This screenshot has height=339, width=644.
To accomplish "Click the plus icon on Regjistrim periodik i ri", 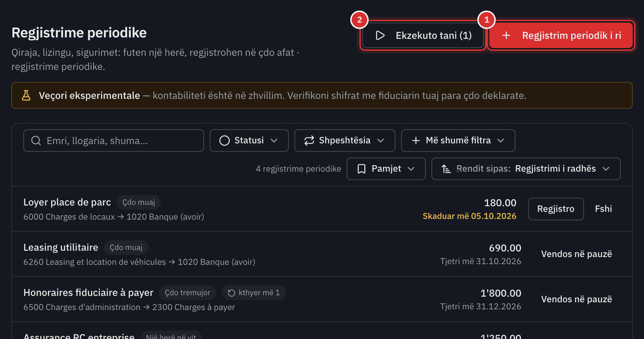I will click(506, 35).
